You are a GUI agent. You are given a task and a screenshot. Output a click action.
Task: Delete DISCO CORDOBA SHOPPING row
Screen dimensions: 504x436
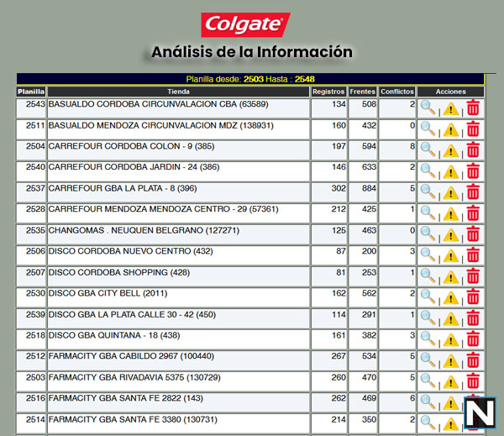pos(473,276)
